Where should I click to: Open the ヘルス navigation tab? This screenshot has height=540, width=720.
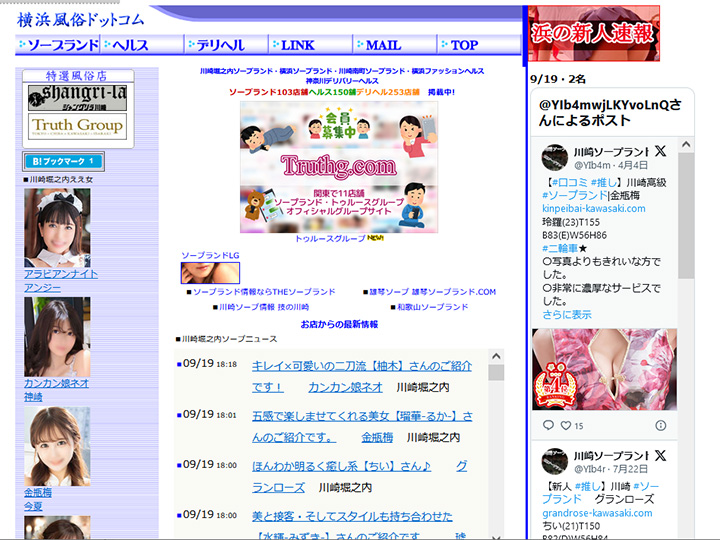142,45
